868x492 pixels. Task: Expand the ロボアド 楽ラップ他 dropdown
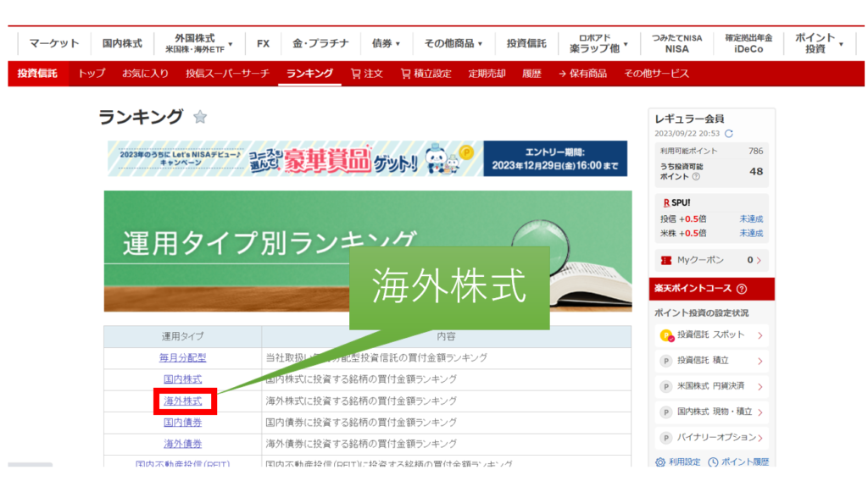pyautogui.click(x=626, y=44)
